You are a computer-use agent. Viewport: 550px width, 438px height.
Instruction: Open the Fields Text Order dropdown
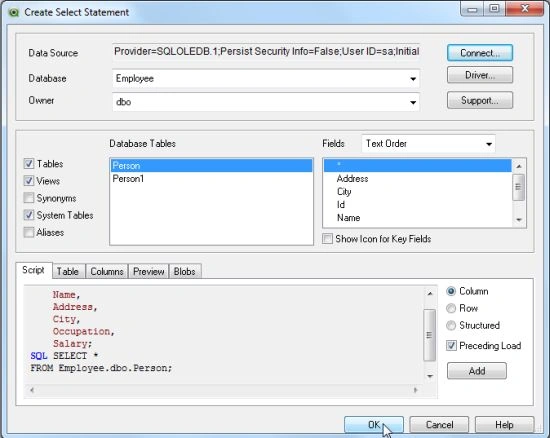tap(428, 144)
